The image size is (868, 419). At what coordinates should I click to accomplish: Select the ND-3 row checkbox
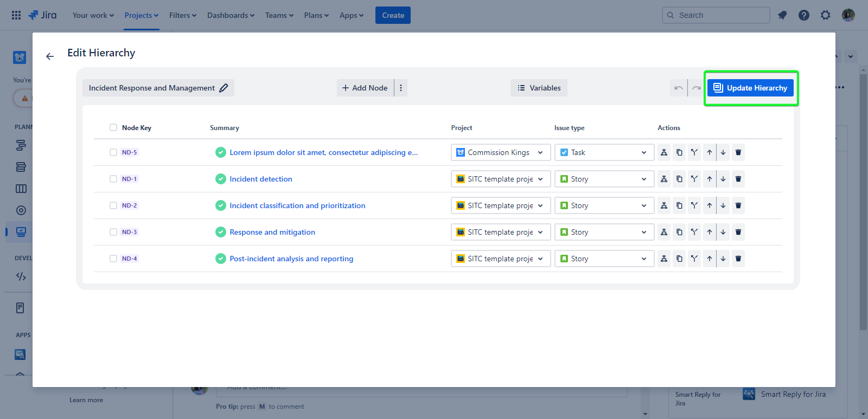coord(113,232)
